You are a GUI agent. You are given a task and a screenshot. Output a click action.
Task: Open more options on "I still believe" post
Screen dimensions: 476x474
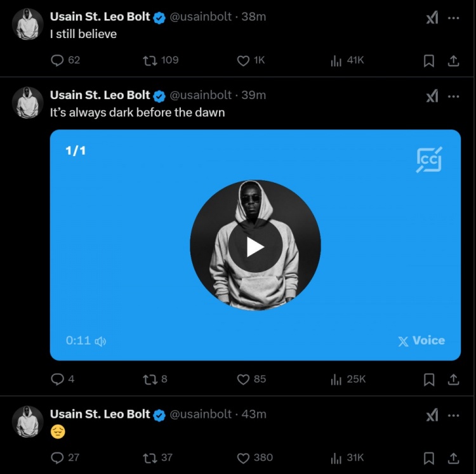453,18
